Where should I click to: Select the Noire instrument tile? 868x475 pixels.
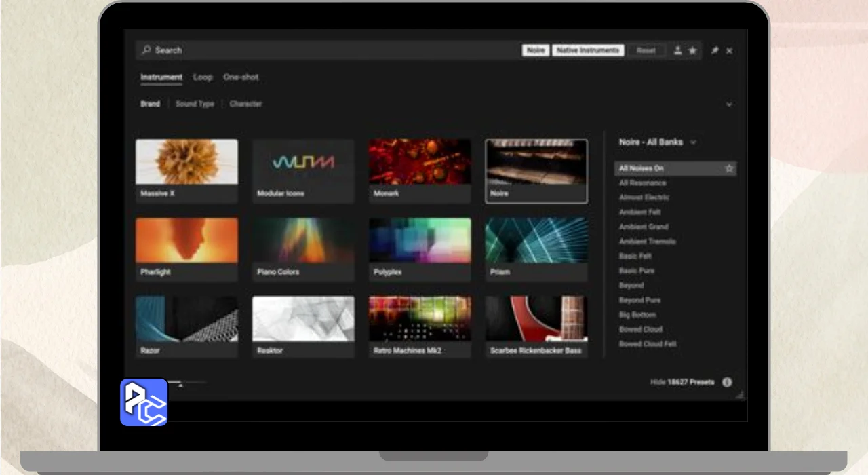point(536,171)
